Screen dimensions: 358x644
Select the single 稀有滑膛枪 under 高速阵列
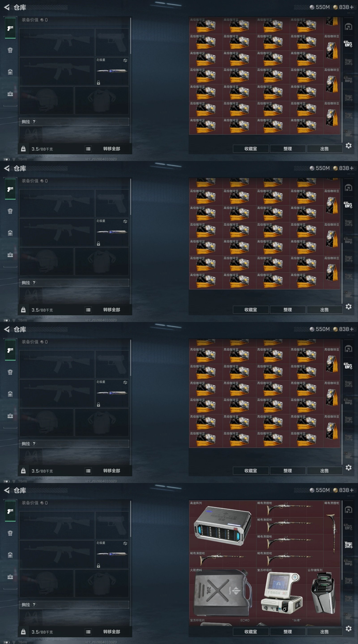click(222, 559)
